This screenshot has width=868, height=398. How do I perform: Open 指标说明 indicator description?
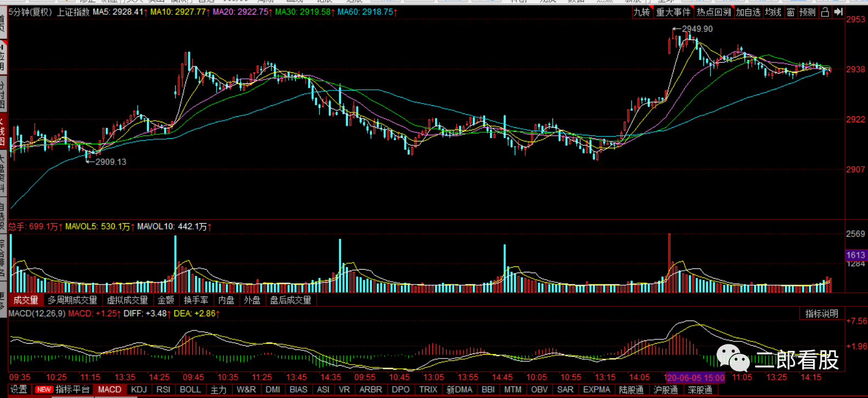coord(821,314)
